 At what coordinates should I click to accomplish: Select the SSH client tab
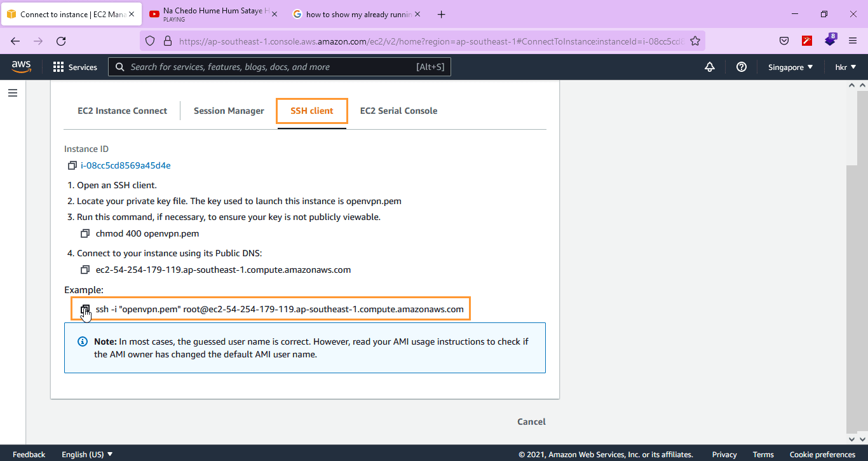click(x=312, y=111)
